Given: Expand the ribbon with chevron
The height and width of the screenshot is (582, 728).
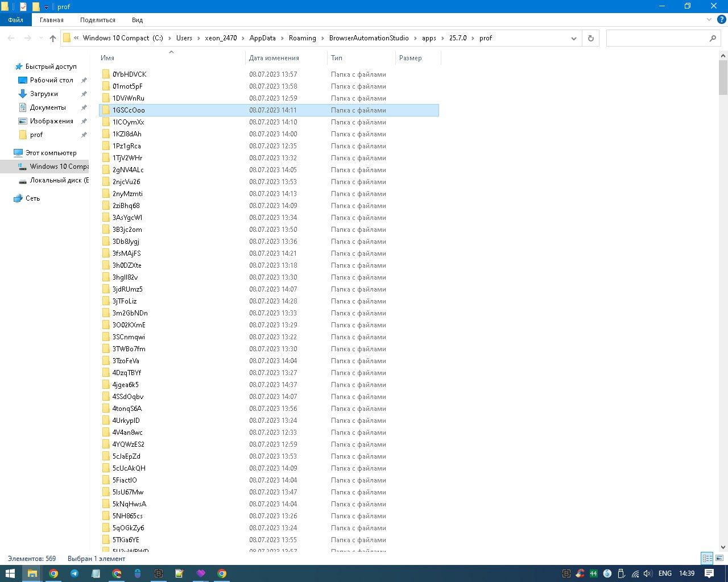Looking at the screenshot, I should click(709, 19).
